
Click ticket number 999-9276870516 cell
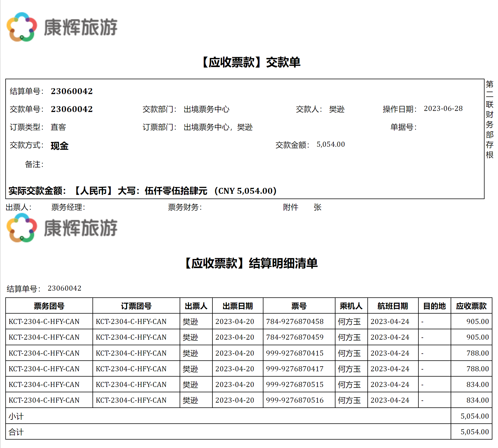pos(295,400)
